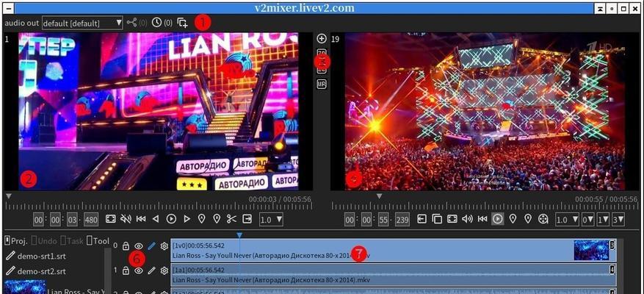
Task: Switch to the Undo tab
Action: click(44, 241)
